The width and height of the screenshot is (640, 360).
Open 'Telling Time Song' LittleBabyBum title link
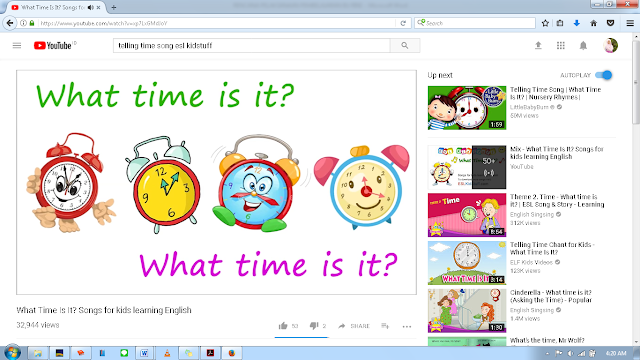(x=555, y=93)
